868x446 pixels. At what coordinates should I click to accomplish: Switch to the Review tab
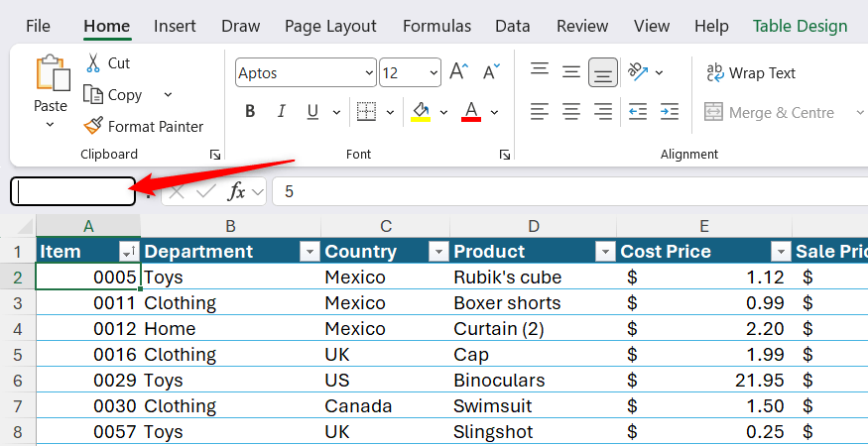[582, 26]
